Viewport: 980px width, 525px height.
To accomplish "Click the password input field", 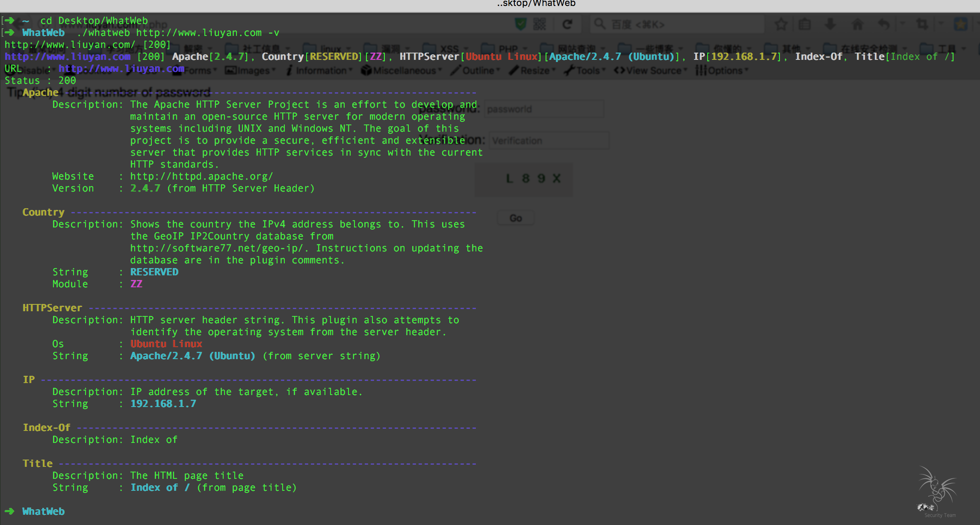I will pyautogui.click(x=544, y=109).
